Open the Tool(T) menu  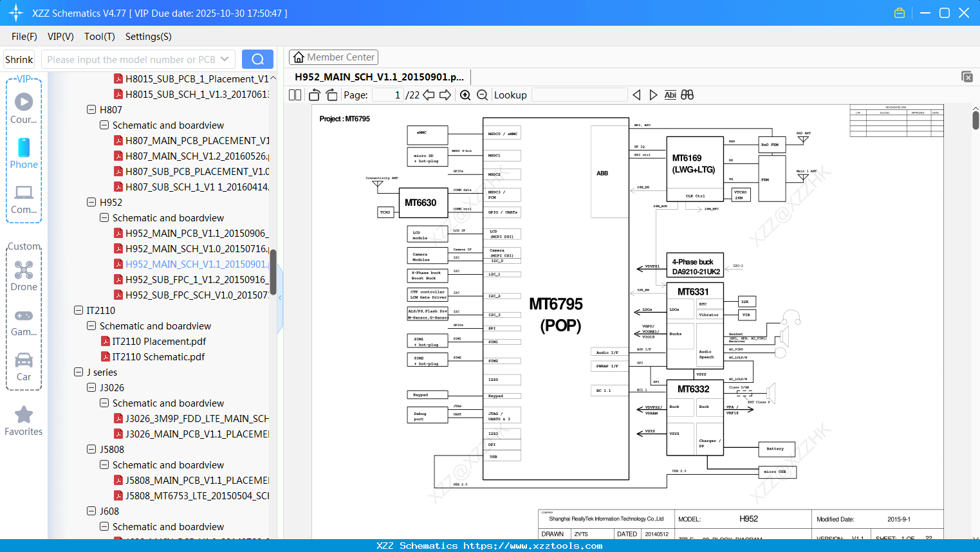pyautogui.click(x=99, y=37)
